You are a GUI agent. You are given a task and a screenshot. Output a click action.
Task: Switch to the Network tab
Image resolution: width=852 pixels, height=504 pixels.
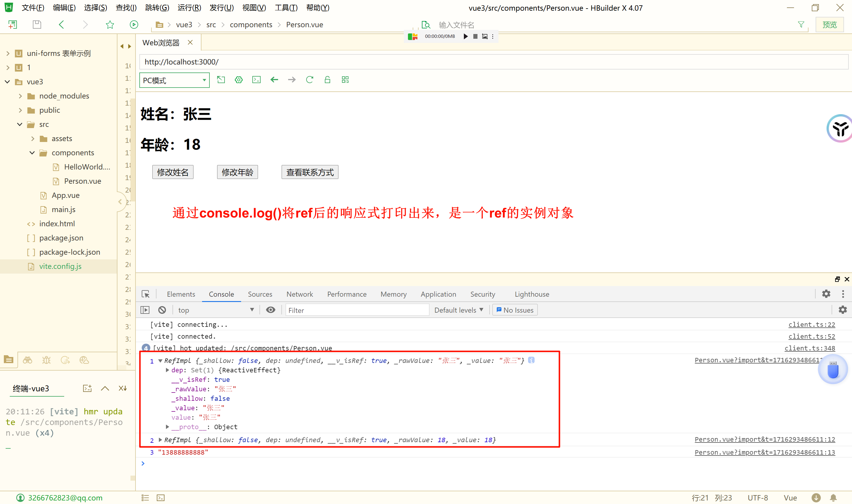(299, 294)
